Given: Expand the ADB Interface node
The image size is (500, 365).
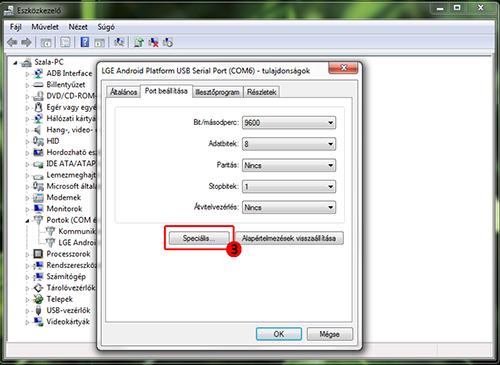Looking at the screenshot, I should (27, 74).
